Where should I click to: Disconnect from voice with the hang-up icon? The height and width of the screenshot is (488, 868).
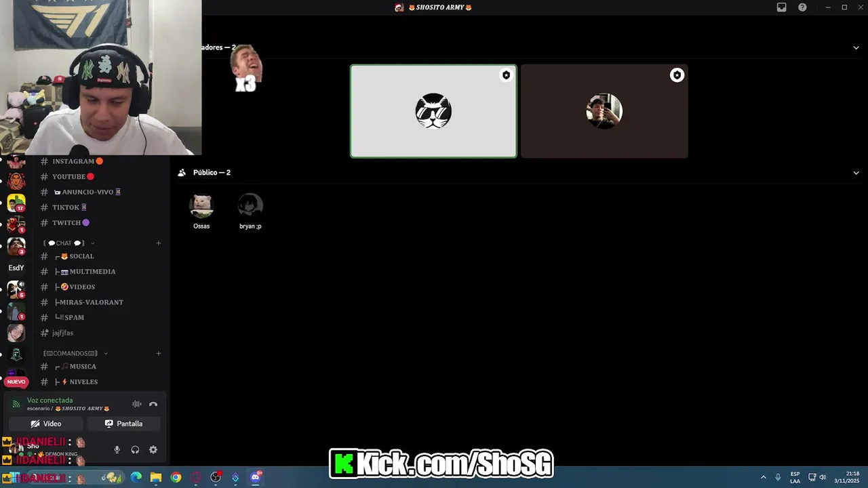(153, 404)
